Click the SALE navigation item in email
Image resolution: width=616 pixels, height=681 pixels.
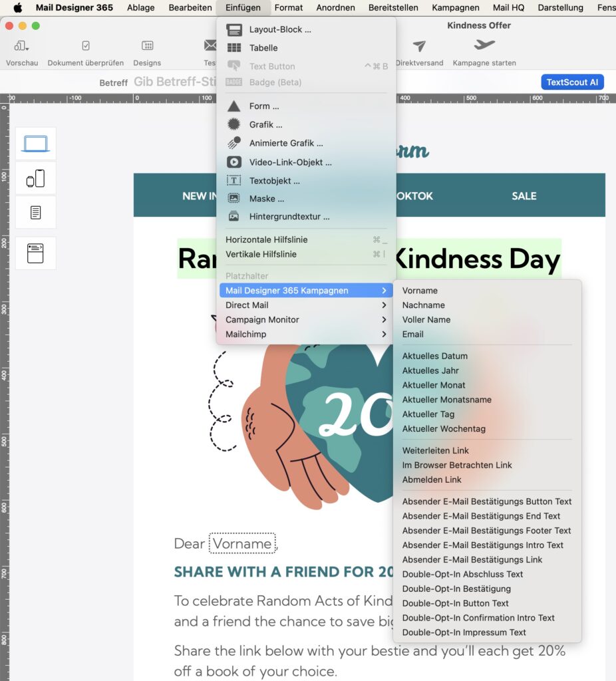[x=524, y=196]
